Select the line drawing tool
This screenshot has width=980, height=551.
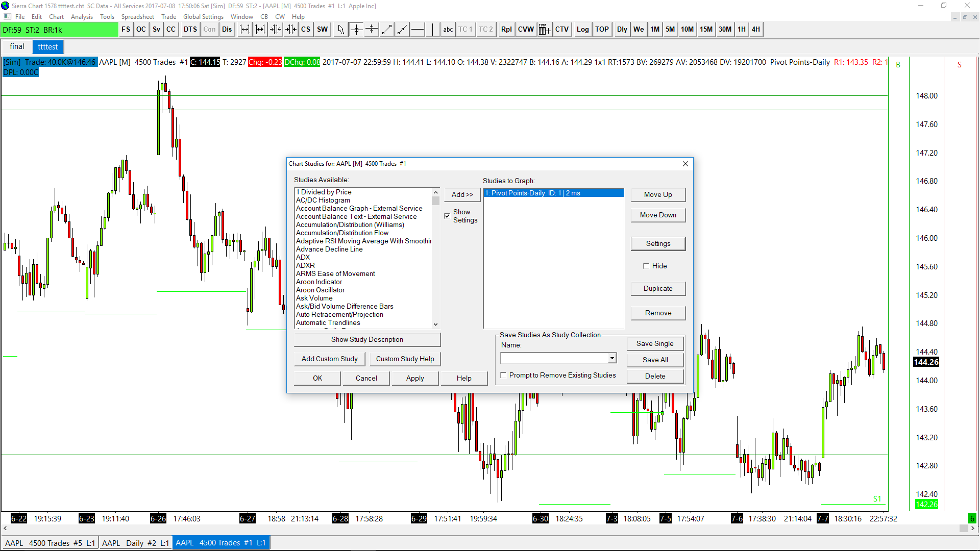(387, 30)
